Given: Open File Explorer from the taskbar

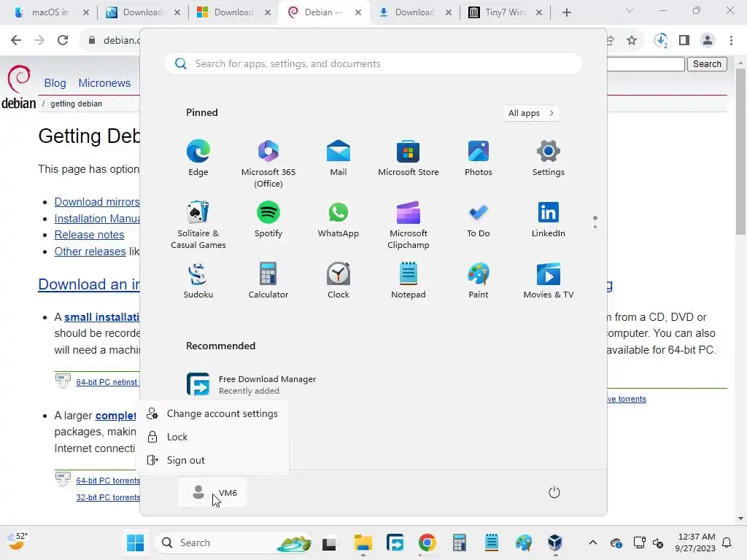Looking at the screenshot, I should [x=363, y=542].
